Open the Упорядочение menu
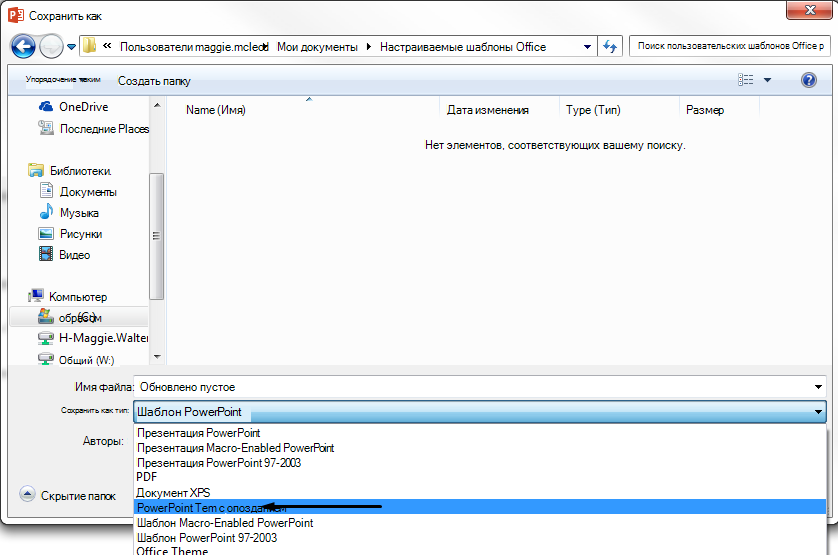The height and width of the screenshot is (555, 838). [x=63, y=80]
